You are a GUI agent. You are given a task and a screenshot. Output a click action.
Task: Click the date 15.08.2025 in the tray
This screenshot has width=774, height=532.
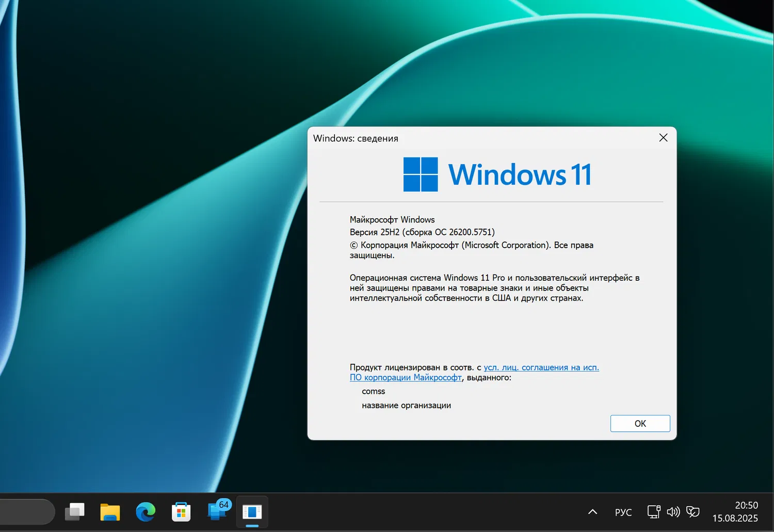coord(735,519)
